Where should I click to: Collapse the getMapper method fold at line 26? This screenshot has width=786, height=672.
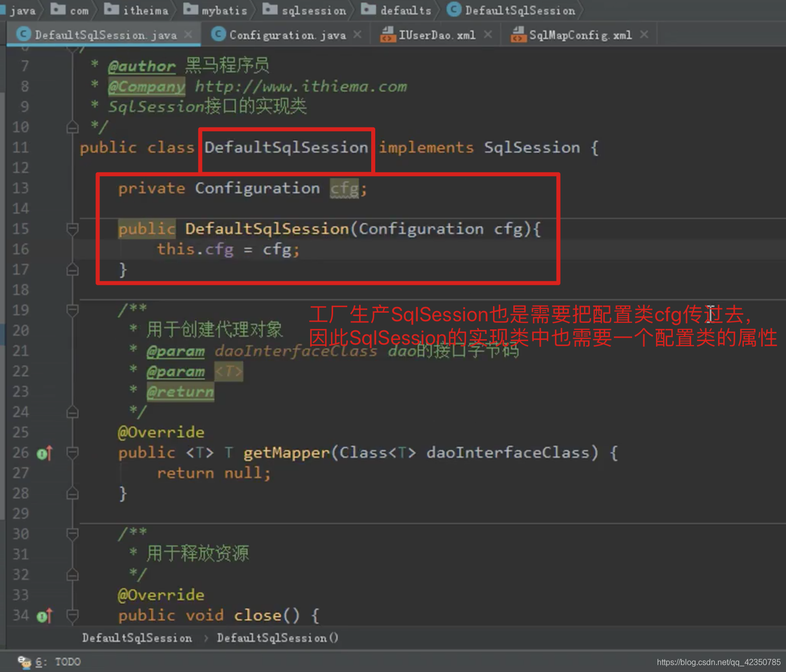point(73,453)
